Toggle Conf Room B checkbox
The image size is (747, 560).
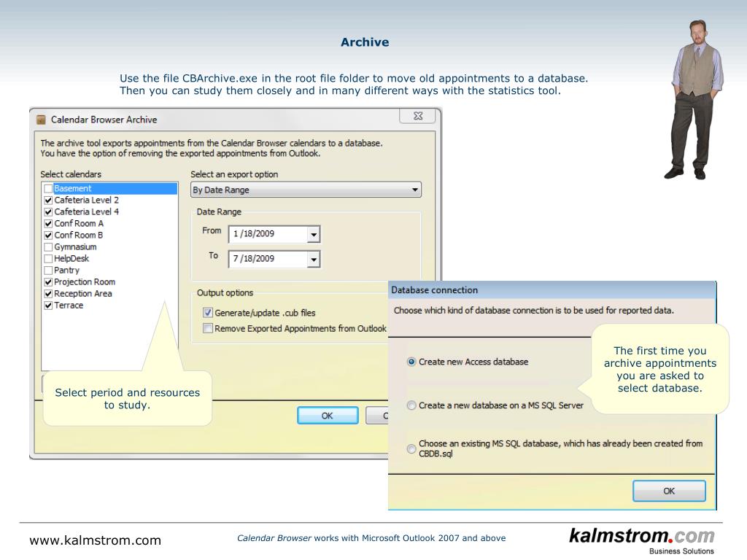pos(48,236)
